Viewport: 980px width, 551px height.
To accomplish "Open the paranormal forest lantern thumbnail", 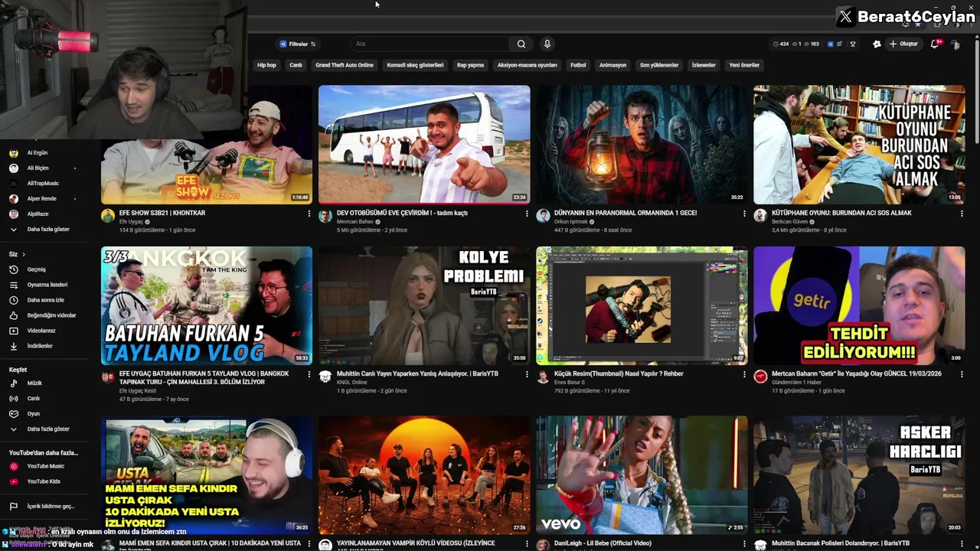I will point(642,145).
